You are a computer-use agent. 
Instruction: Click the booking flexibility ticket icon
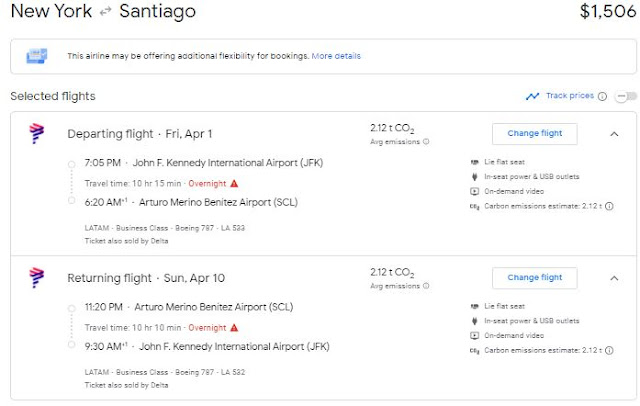[39, 56]
